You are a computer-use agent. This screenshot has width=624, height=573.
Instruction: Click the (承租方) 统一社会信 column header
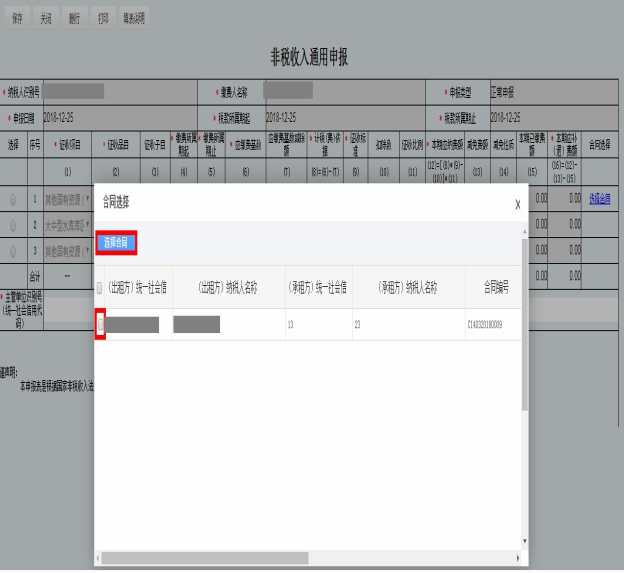click(x=318, y=287)
